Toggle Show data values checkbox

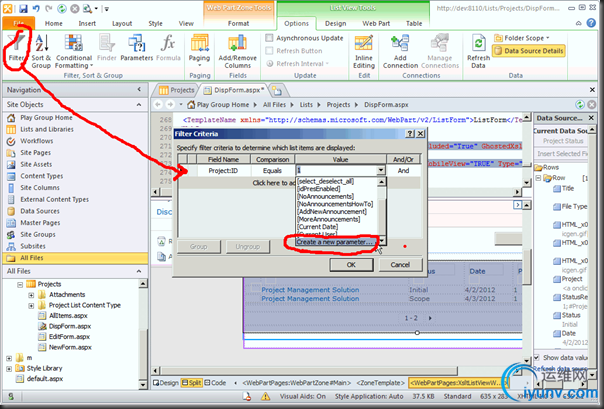coord(537,357)
